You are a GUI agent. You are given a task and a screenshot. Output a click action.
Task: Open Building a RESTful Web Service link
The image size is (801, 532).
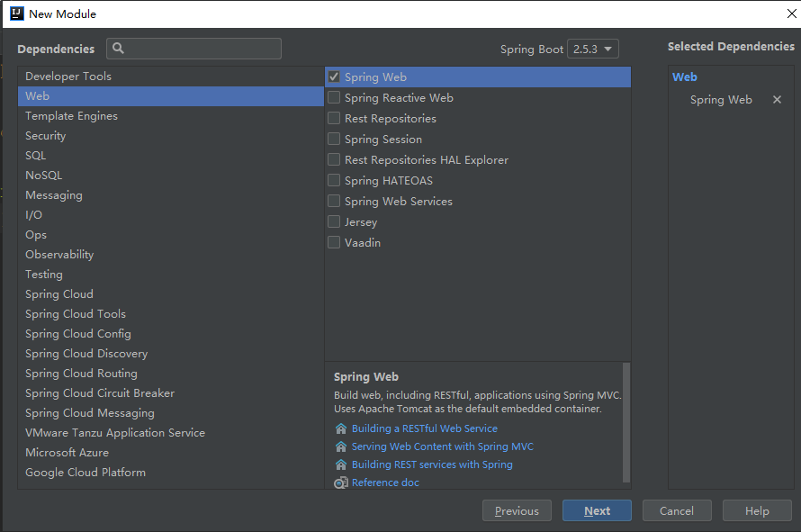tap(425, 428)
